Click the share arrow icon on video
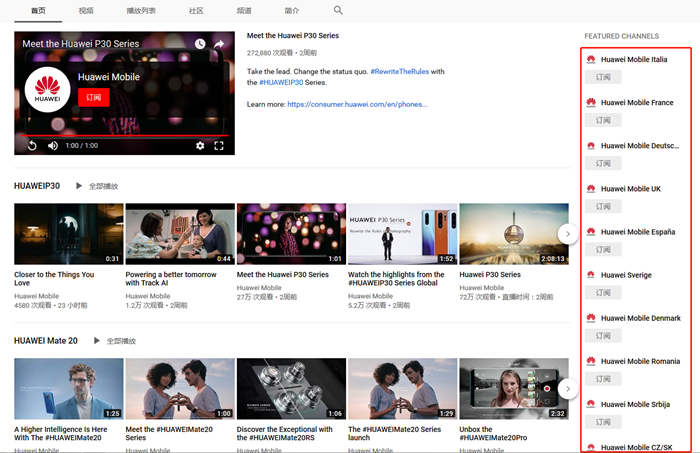 220,44
